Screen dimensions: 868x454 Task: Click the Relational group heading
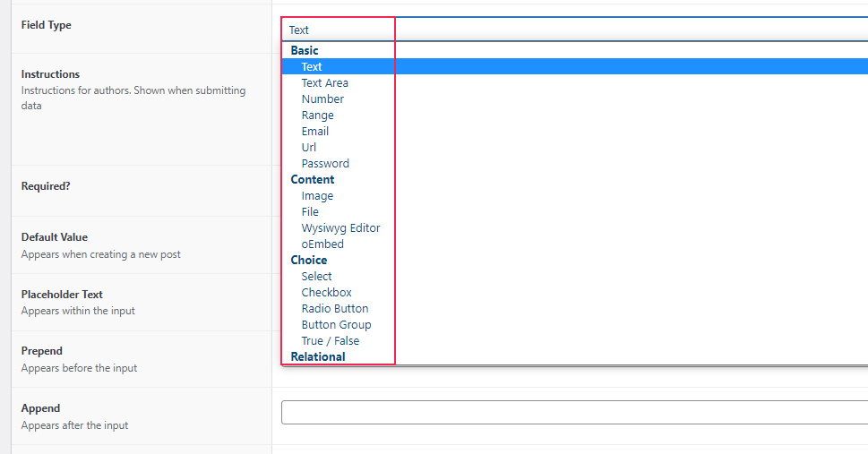pos(318,356)
